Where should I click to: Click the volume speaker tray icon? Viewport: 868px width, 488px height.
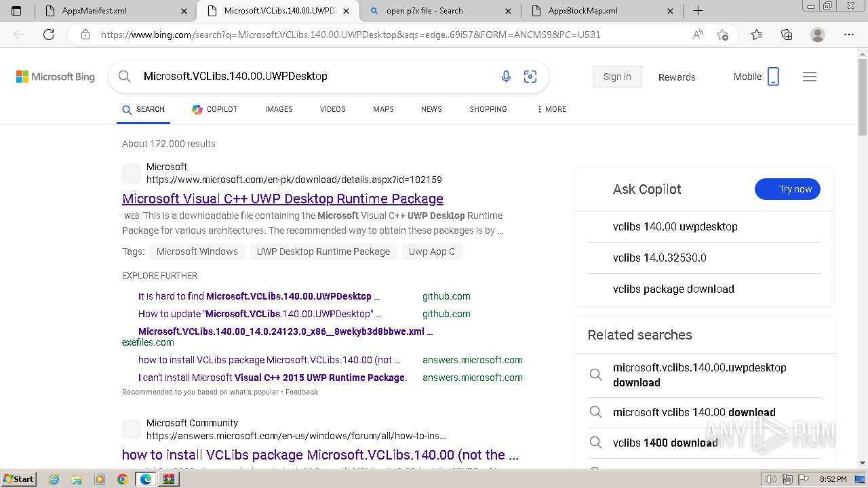pos(771,479)
